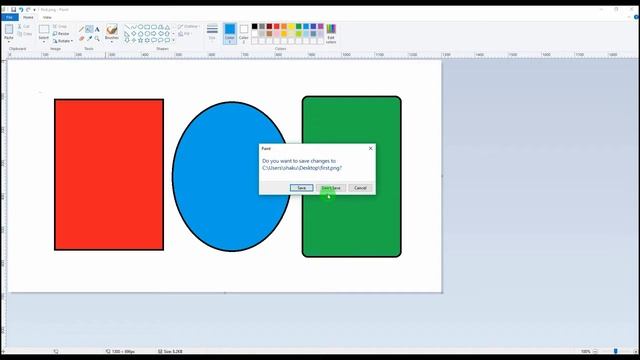
Task: Open the Edit colors dialog
Action: tap(331, 33)
